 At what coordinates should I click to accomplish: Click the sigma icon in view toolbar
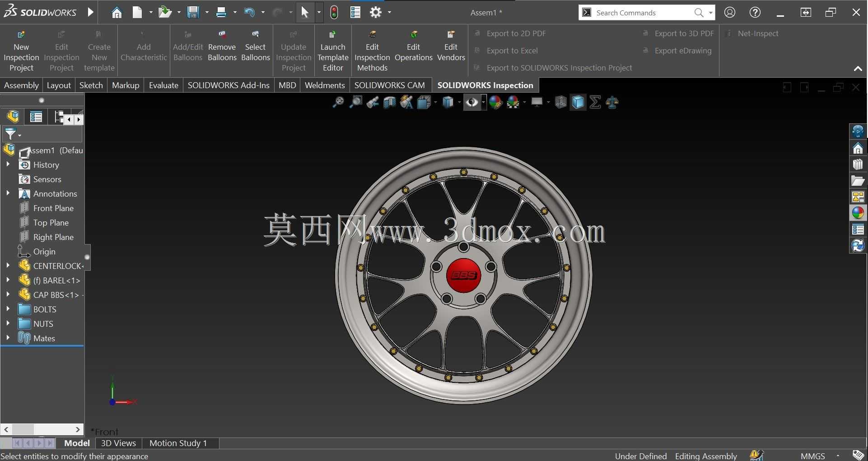click(595, 103)
